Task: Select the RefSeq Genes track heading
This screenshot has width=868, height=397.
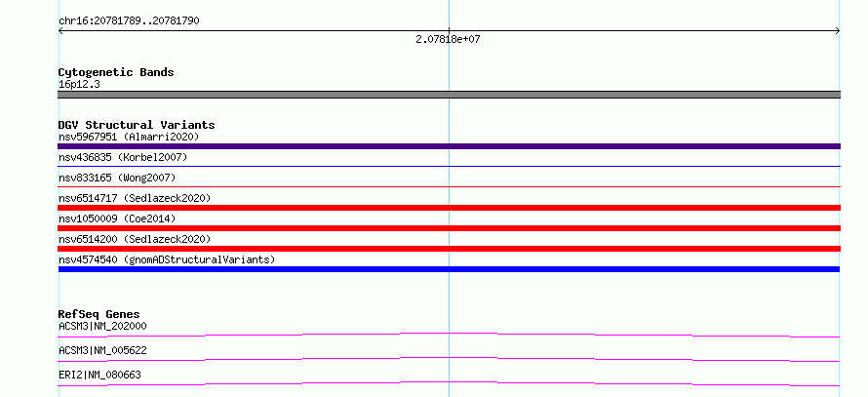Action: tap(99, 314)
